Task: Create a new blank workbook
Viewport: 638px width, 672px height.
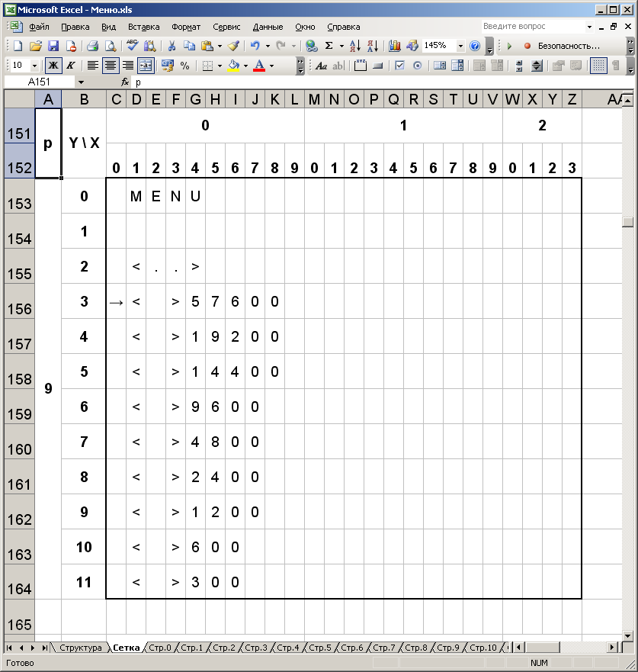Action: (18, 46)
